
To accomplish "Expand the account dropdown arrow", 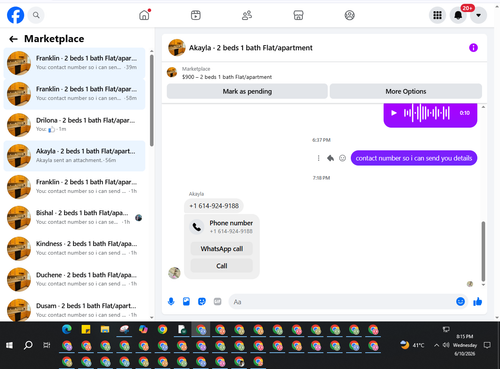I will pyautogui.click(x=478, y=15).
